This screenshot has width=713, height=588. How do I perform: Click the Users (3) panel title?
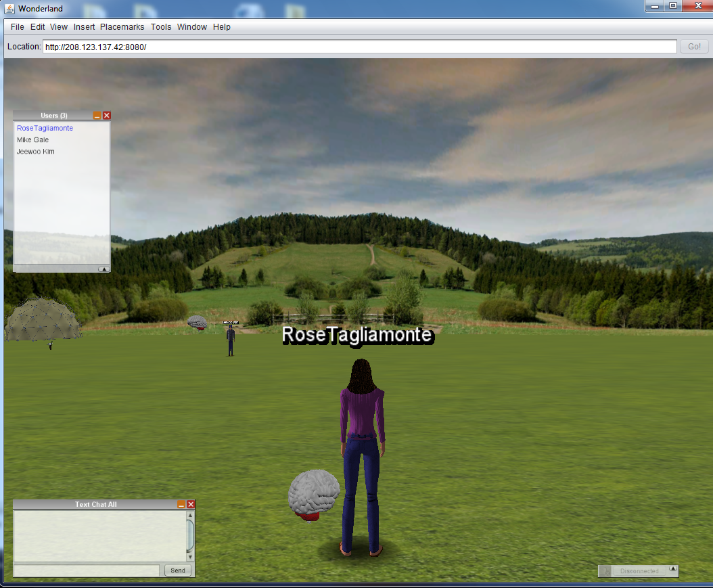coord(53,116)
